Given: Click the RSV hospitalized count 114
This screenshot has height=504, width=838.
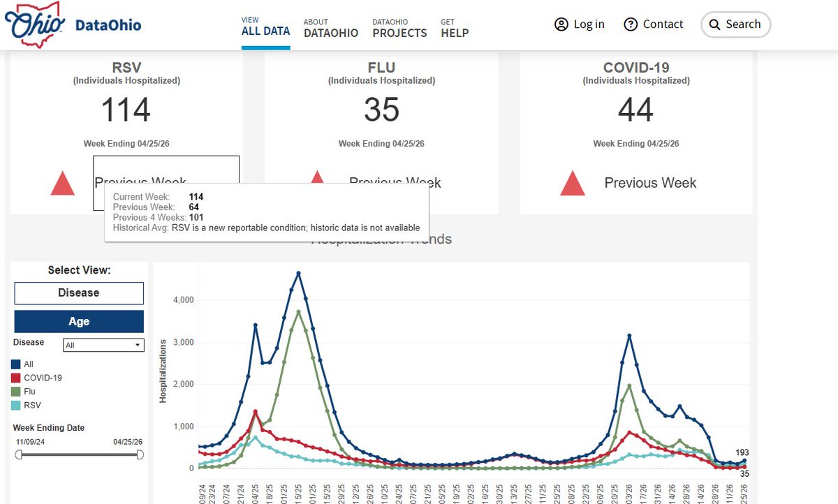Looking at the screenshot, I should [126, 110].
